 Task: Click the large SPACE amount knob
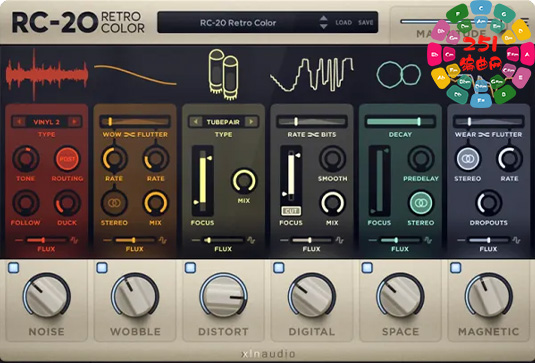(x=400, y=296)
